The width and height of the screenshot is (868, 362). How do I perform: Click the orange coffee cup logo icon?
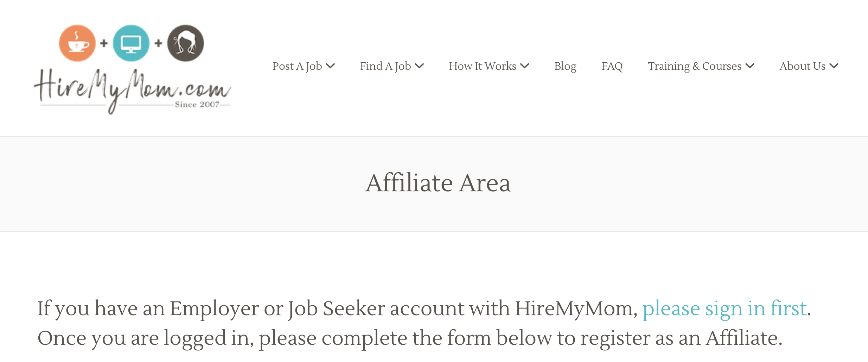77,43
